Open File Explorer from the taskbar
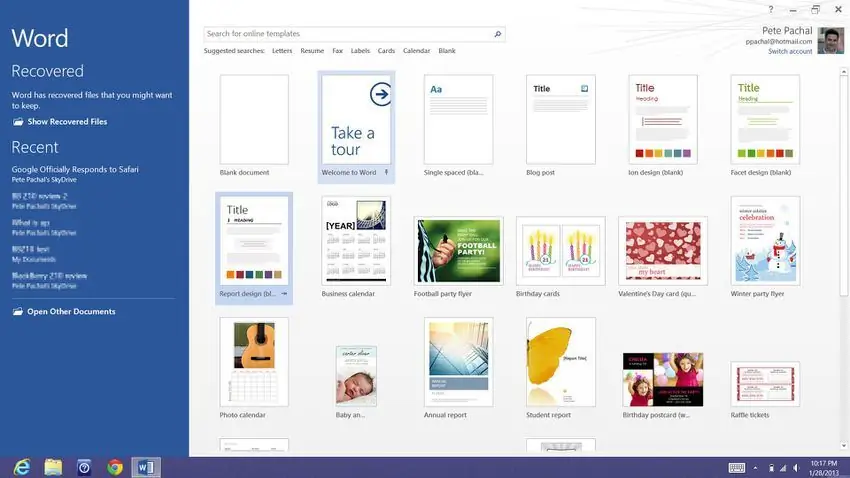Screen dimensions: 850x478 [53, 467]
